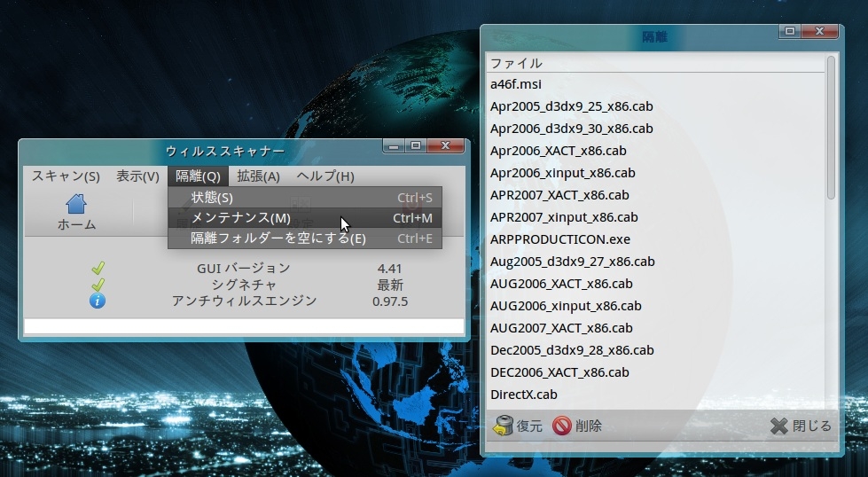This screenshot has width=868, height=477.
Task: Select メンテナンス(M) menu entry
Action: pos(240,218)
